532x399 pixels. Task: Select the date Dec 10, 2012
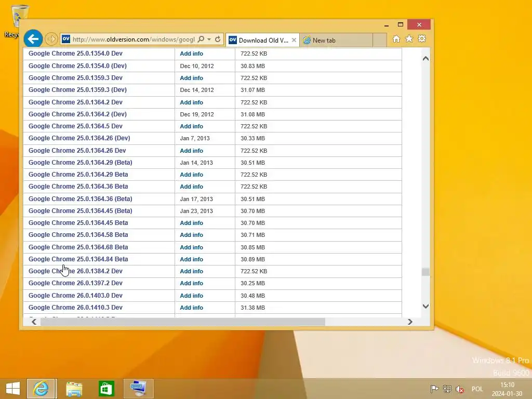pyautogui.click(x=197, y=66)
